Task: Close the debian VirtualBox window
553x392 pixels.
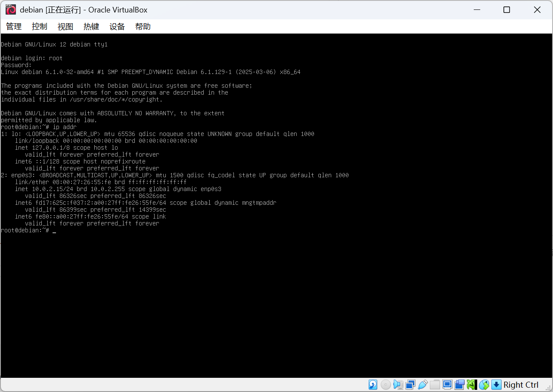Action: [537, 9]
